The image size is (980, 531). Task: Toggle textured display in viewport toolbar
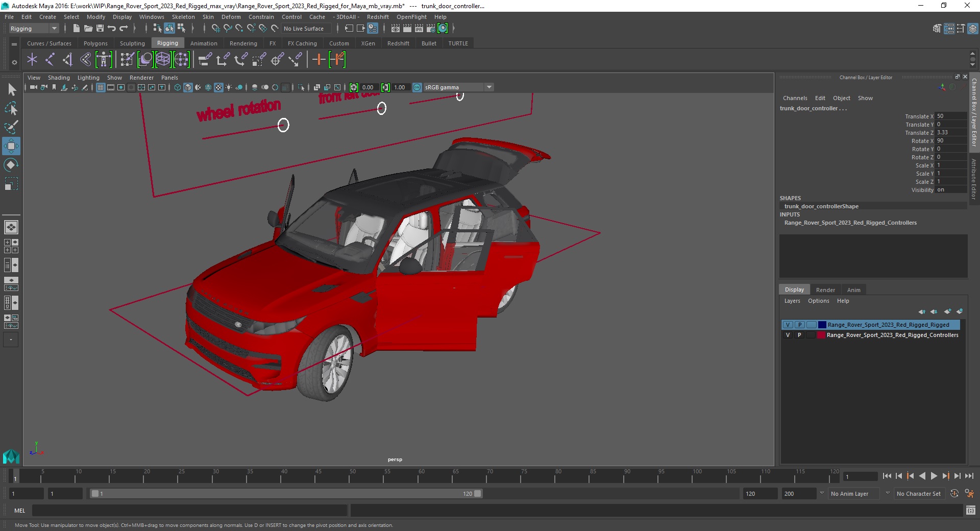218,87
